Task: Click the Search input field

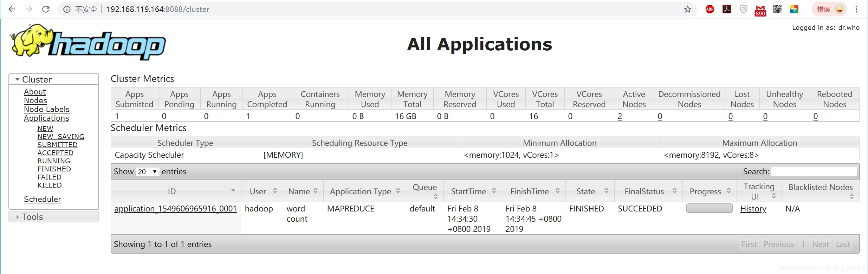Action: click(814, 171)
